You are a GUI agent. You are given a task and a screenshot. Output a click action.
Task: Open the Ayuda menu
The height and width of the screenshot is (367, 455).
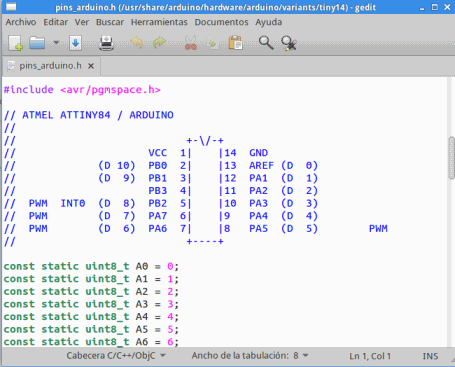click(x=269, y=22)
